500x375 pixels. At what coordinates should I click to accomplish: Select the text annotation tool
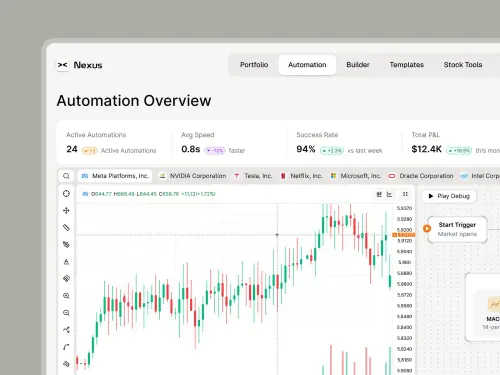coord(66,262)
